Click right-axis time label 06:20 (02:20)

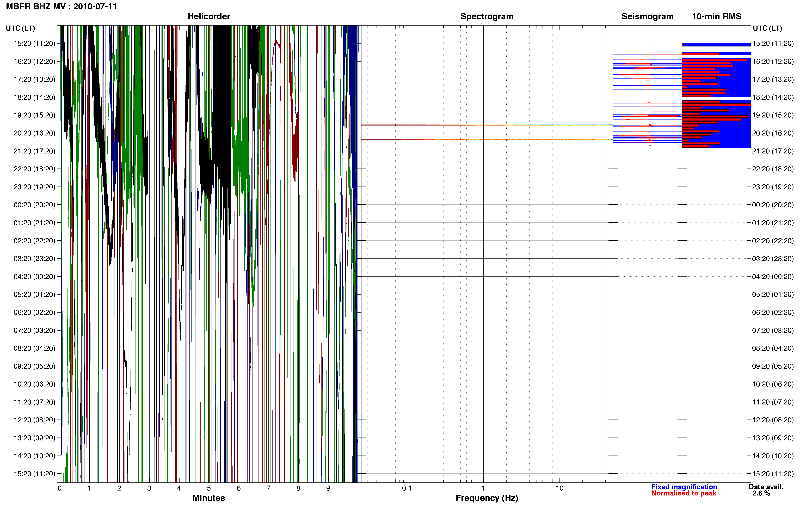click(773, 312)
